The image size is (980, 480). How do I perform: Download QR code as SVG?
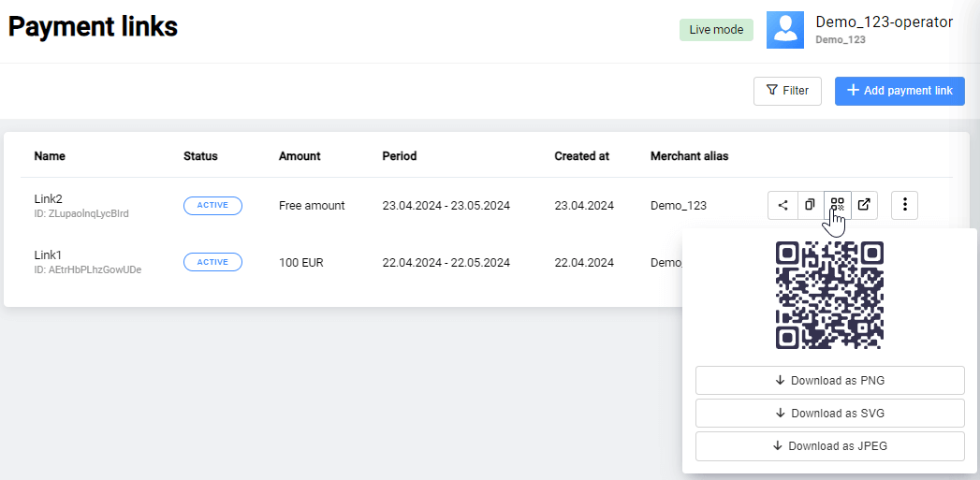pyautogui.click(x=829, y=414)
